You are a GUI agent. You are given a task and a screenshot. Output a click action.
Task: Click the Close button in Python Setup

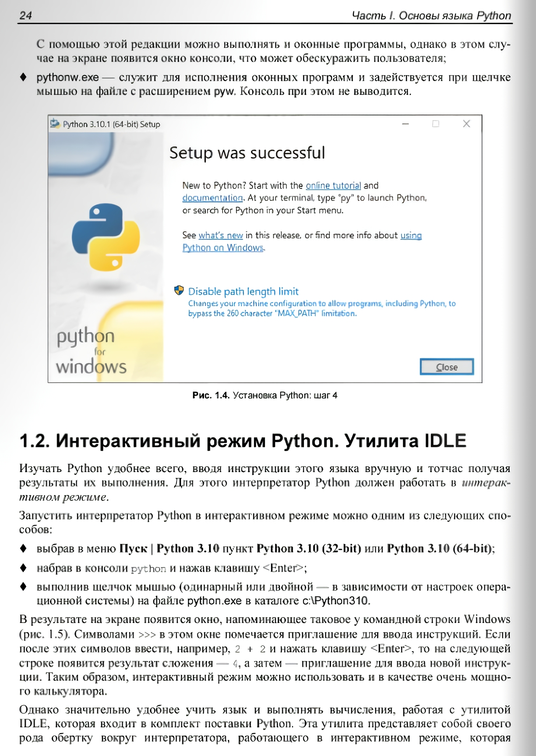(447, 367)
